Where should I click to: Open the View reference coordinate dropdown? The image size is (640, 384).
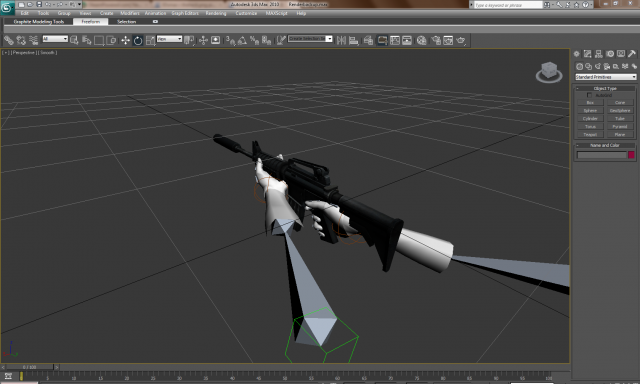169,39
